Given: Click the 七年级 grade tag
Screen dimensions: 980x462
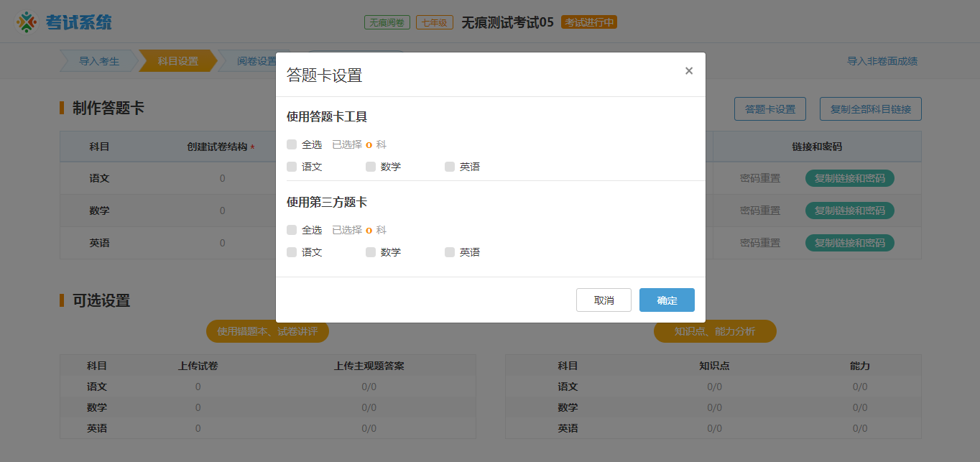Looking at the screenshot, I should tap(435, 22).
